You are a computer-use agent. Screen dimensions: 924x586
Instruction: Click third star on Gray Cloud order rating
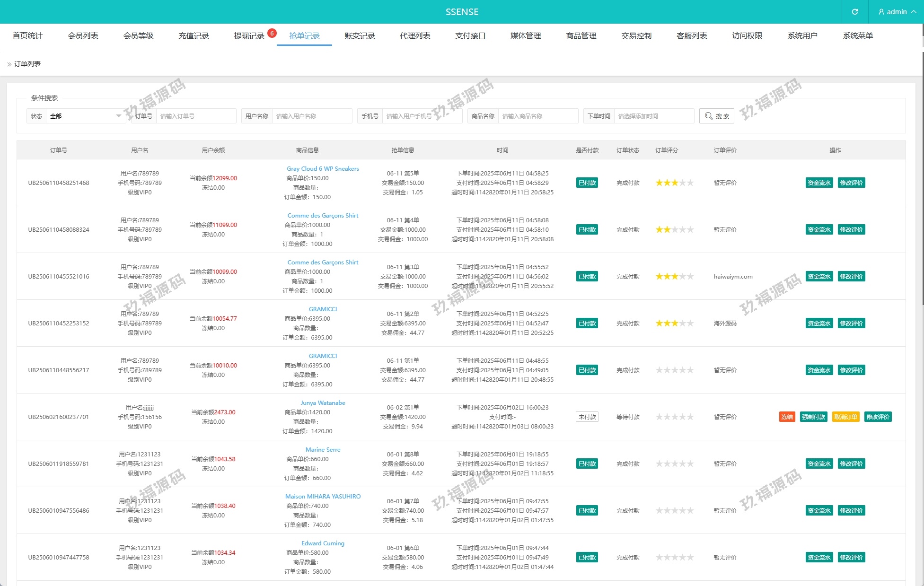pos(675,183)
